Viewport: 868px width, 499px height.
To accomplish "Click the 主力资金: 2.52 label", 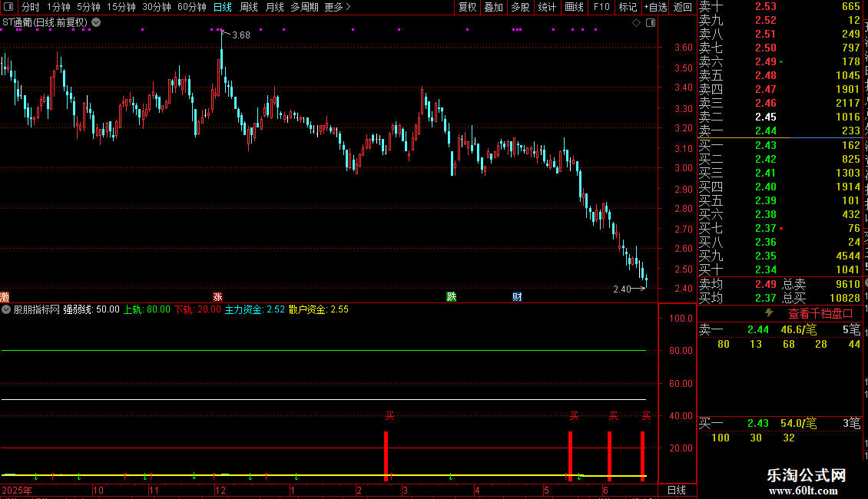I will click(255, 310).
